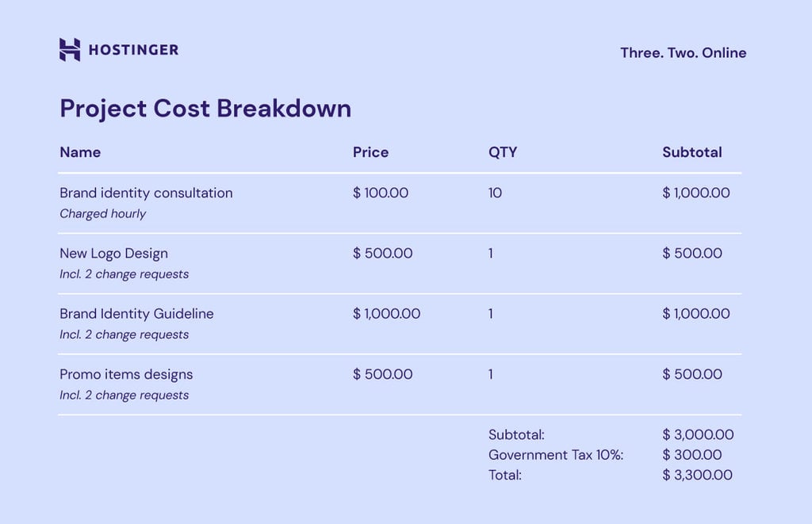812x524 pixels.
Task: Click the Government Tax 10% label
Action: point(556,455)
